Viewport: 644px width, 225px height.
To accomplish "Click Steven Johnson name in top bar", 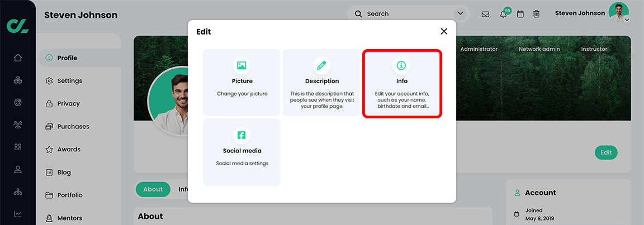I will (580, 13).
